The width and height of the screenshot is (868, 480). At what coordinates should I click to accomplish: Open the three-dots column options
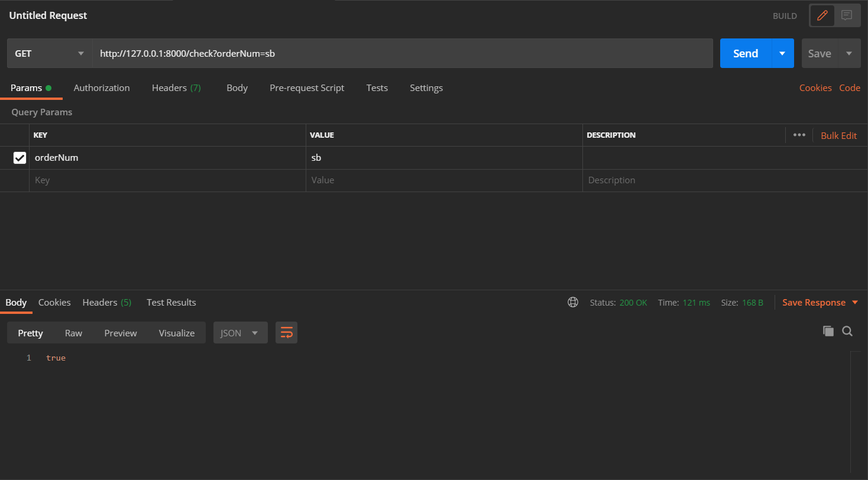point(799,135)
